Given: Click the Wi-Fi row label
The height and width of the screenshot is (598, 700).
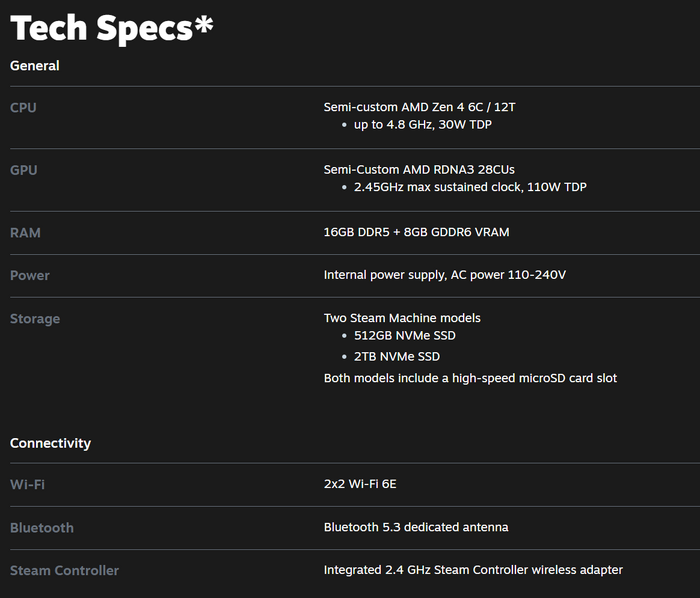Looking at the screenshot, I should click(x=27, y=484).
